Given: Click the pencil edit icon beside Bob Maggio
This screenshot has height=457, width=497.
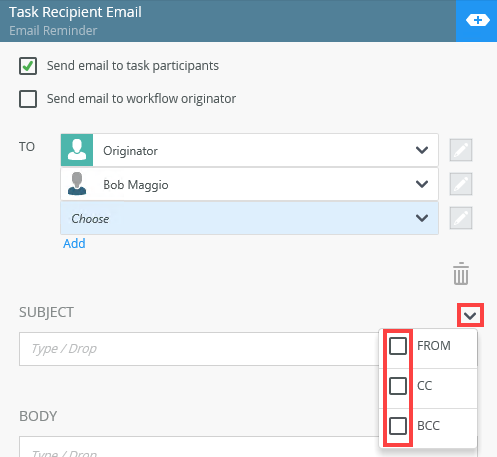Looking at the screenshot, I should [x=461, y=184].
